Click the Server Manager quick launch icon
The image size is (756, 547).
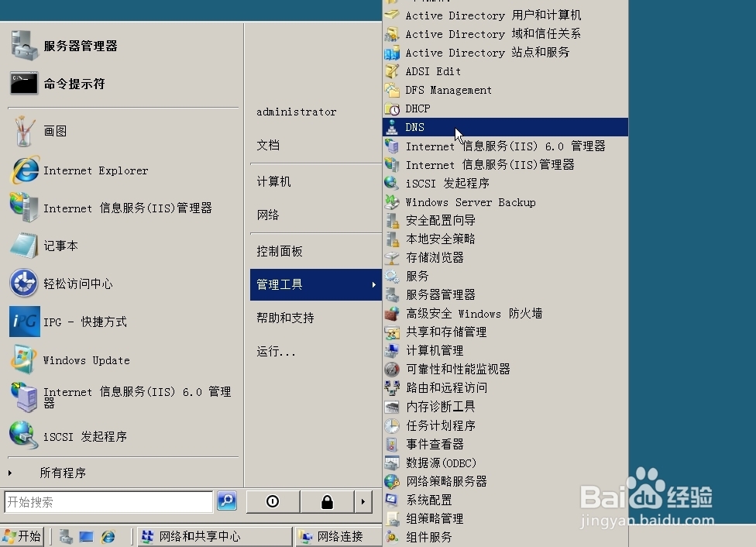tap(66, 536)
